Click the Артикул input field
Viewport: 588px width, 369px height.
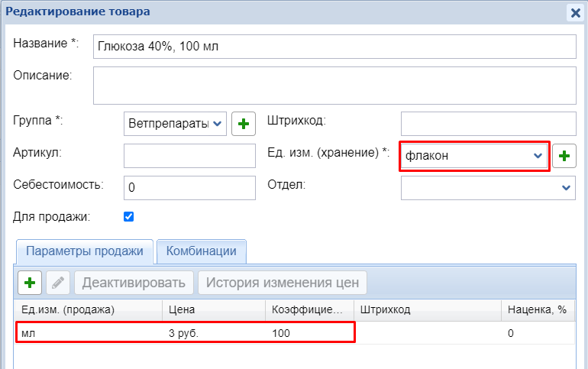[189, 156]
